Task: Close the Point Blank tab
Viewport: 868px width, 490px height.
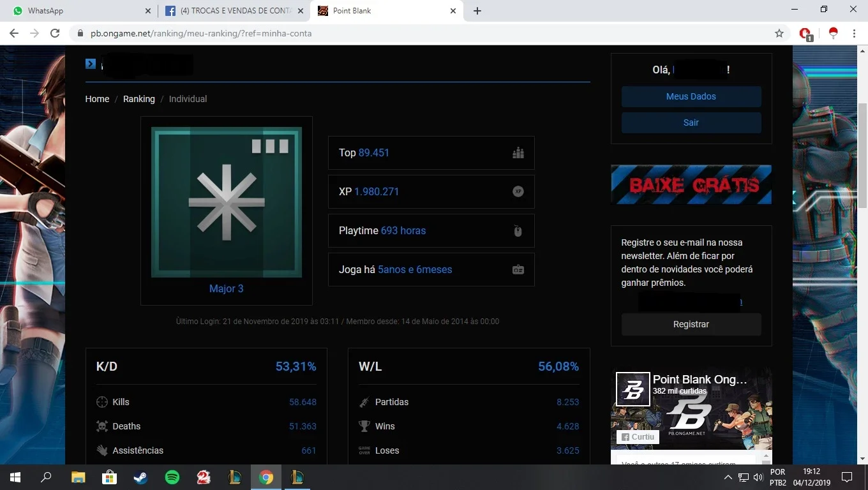Action: (453, 11)
